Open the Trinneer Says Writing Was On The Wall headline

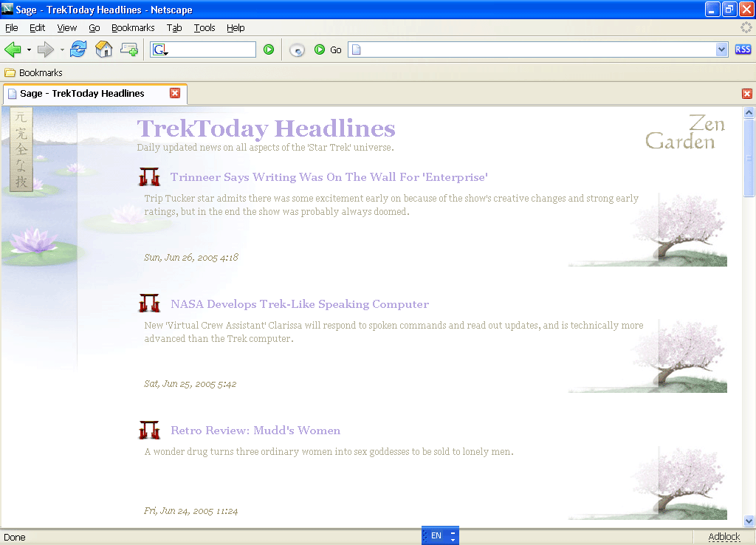(x=329, y=177)
